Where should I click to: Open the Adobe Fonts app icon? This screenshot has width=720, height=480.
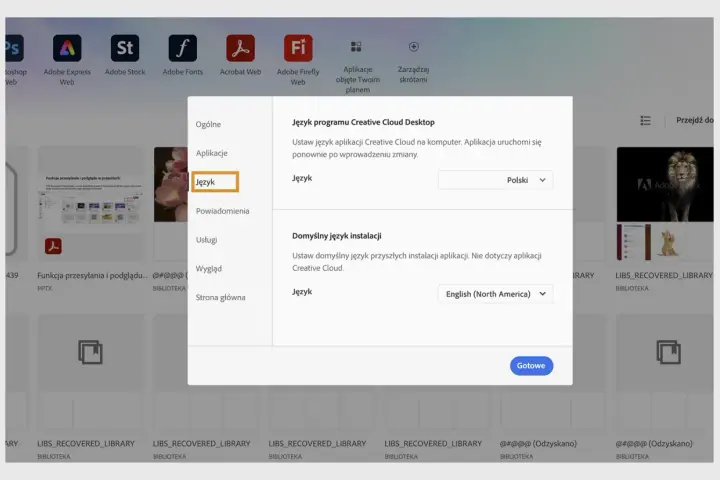click(183, 48)
